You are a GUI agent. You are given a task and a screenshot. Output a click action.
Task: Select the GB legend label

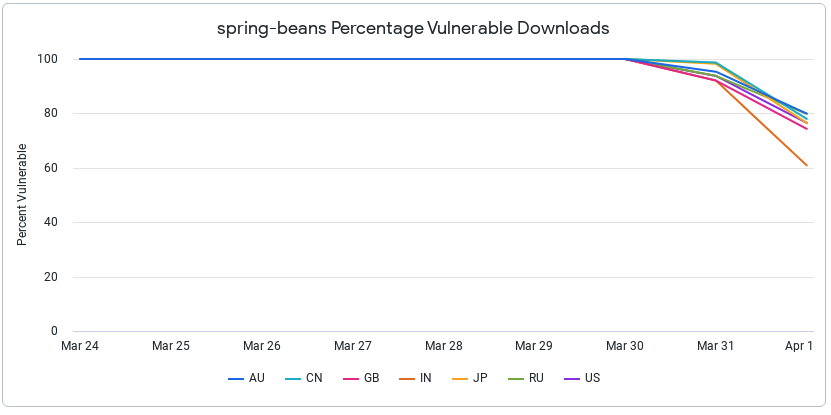tap(371, 379)
